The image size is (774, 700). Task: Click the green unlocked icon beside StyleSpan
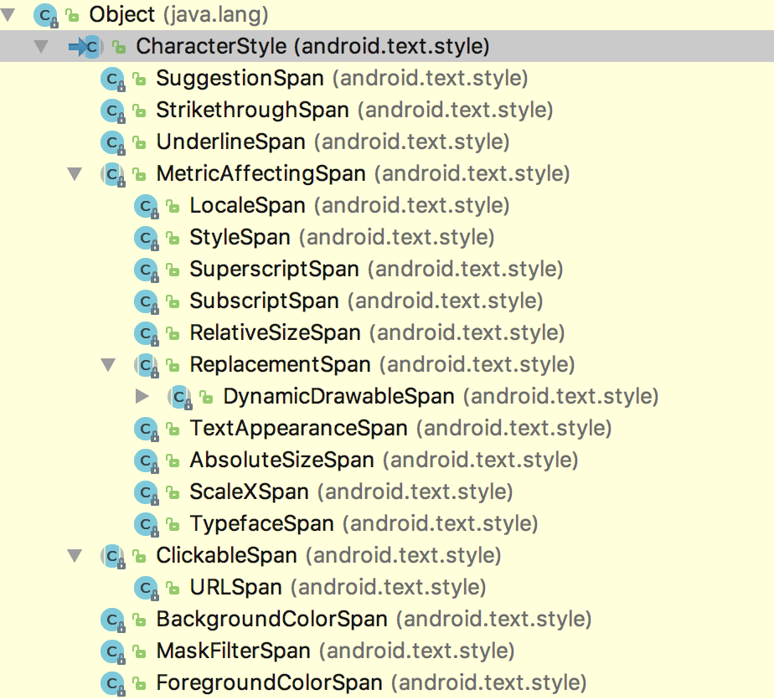click(173, 239)
